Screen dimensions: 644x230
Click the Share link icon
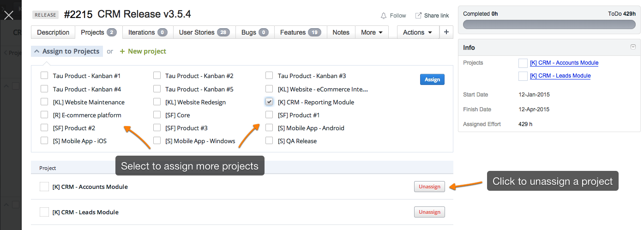coord(418,16)
